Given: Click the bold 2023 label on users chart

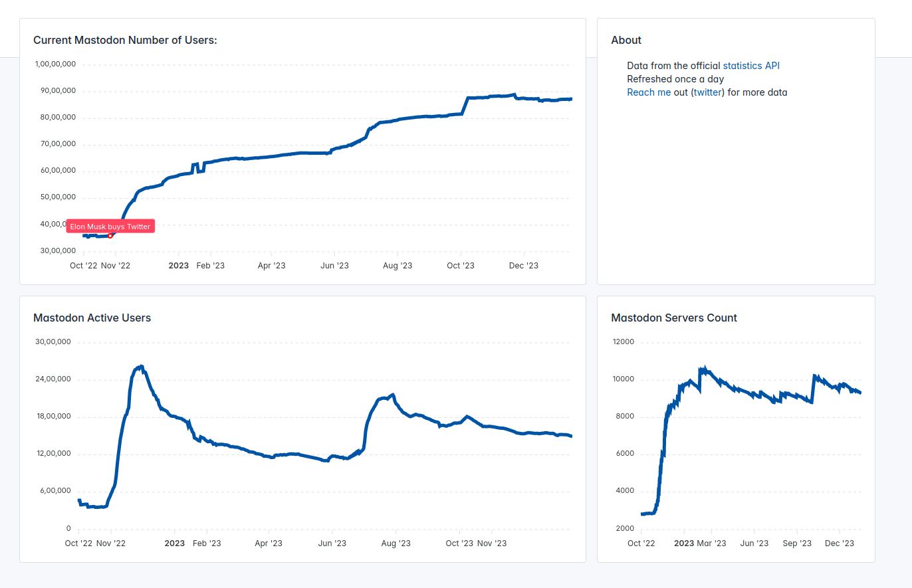Looking at the screenshot, I should pyautogui.click(x=178, y=266).
